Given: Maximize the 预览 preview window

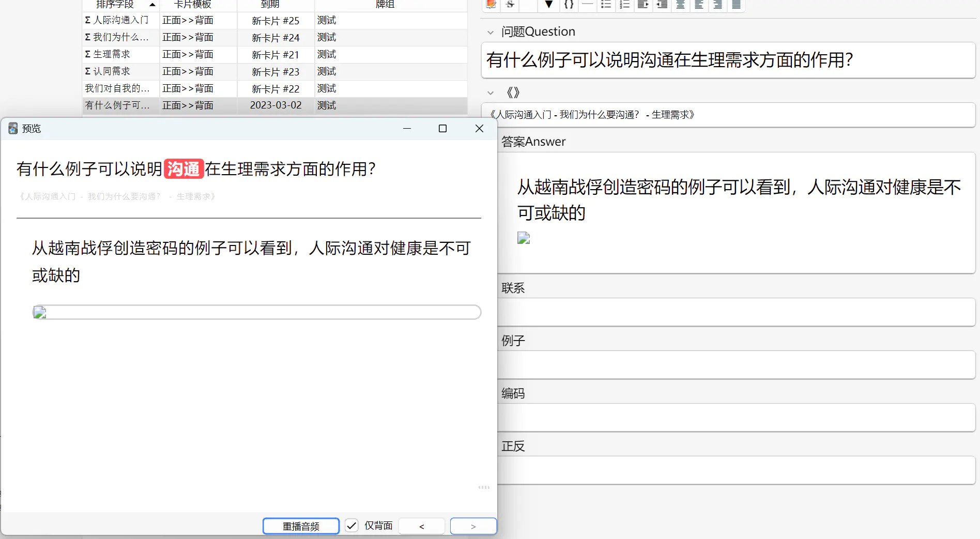Looking at the screenshot, I should point(442,129).
